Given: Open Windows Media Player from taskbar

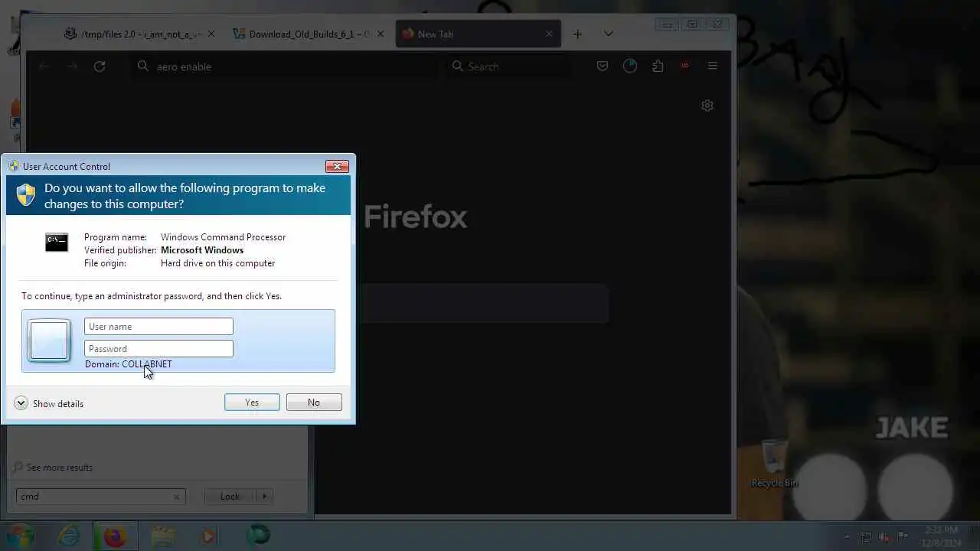Looking at the screenshot, I should tap(208, 536).
